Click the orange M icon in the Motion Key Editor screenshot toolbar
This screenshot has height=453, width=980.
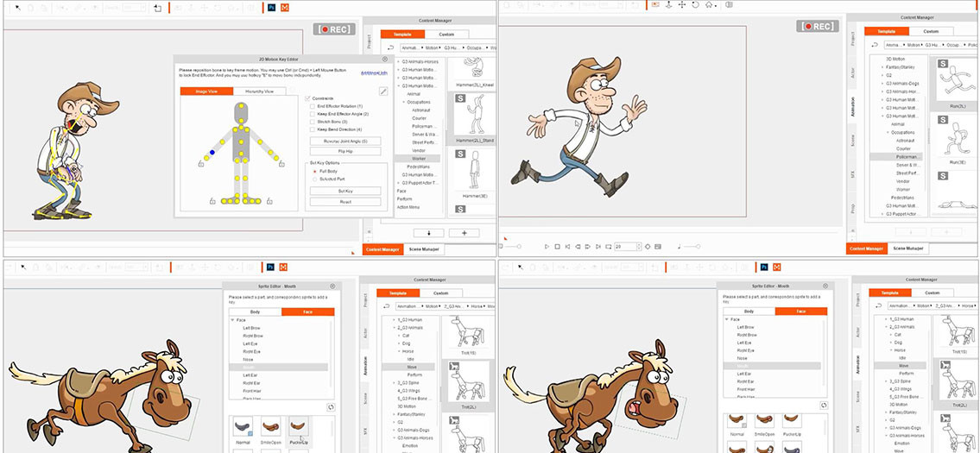[284, 8]
